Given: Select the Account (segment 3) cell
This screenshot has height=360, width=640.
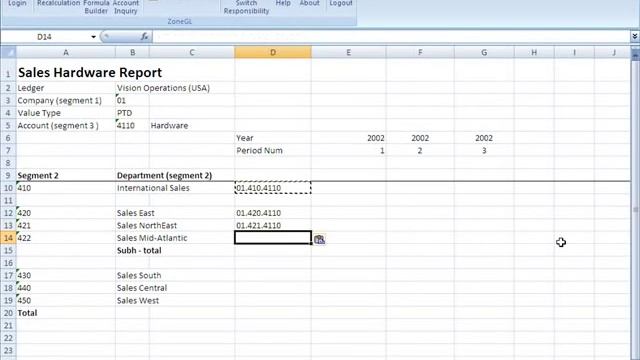Looking at the screenshot, I should pos(66,126).
